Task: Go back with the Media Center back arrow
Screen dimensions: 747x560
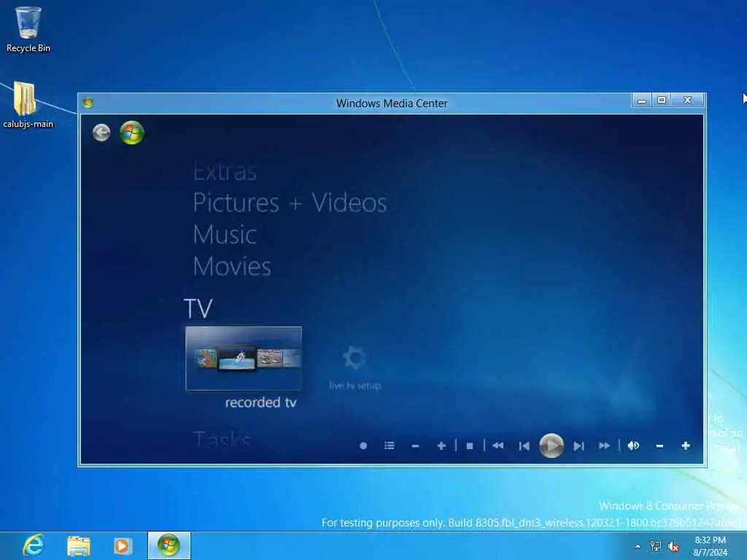Action: click(101, 133)
